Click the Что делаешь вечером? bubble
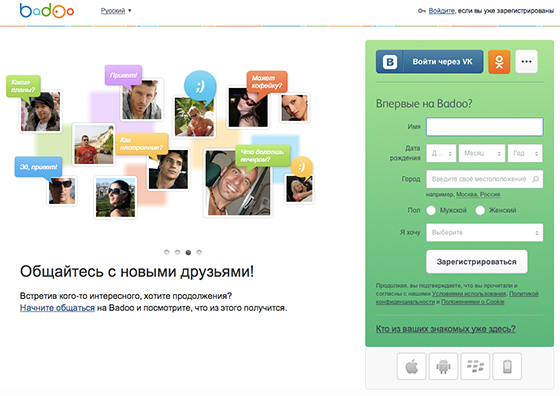 [262, 156]
